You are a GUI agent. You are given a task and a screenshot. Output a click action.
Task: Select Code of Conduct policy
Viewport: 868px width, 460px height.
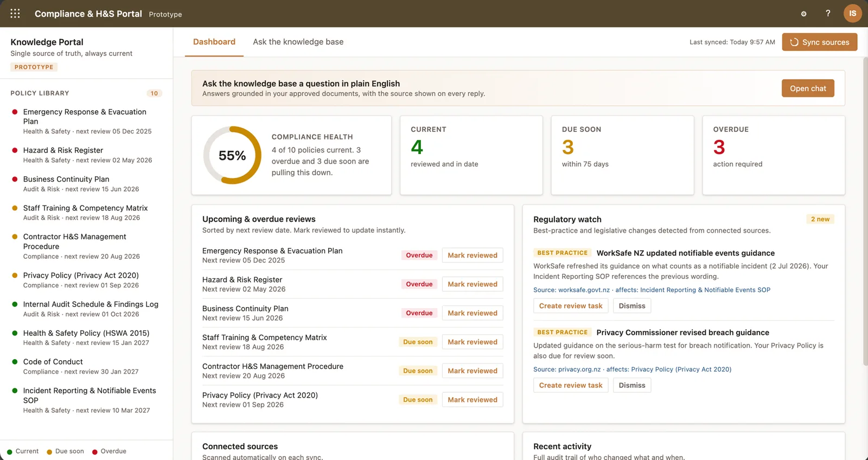coord(87,367)
